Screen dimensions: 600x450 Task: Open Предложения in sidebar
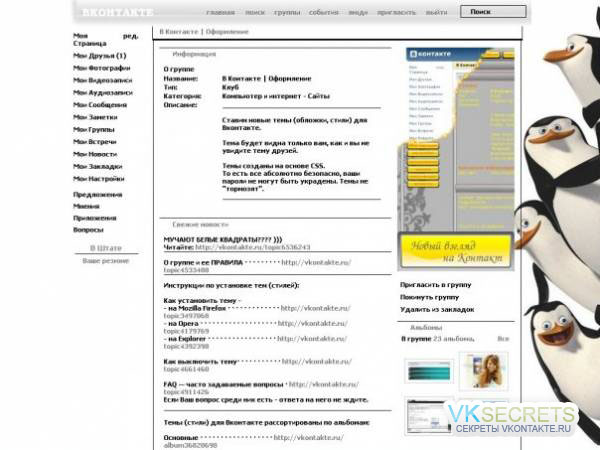tap(98, 194)
